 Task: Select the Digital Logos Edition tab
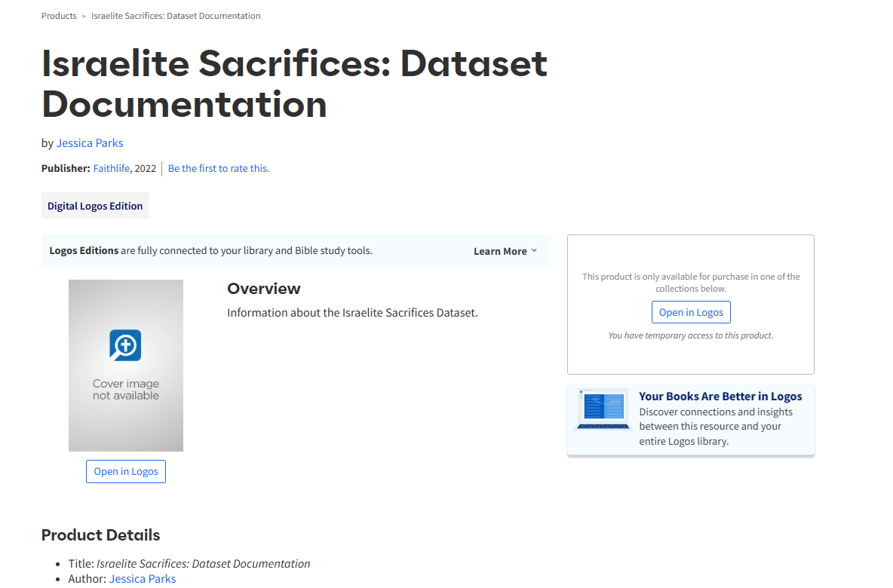click(x=95, y=206)
